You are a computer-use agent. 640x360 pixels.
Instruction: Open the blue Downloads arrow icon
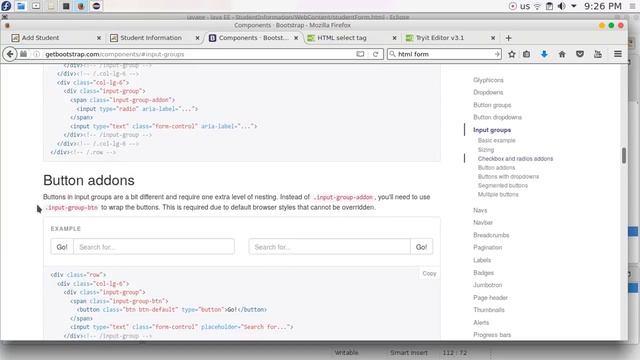(544, 54)
